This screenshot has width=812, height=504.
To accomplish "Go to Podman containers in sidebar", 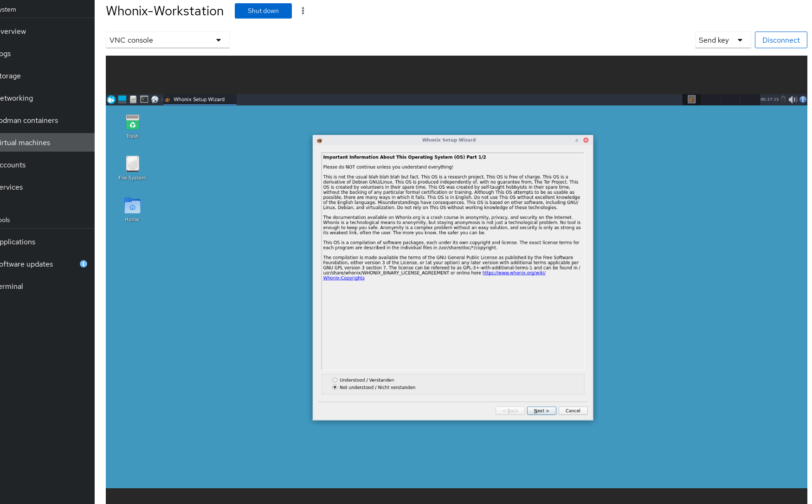I will (29, 121).
